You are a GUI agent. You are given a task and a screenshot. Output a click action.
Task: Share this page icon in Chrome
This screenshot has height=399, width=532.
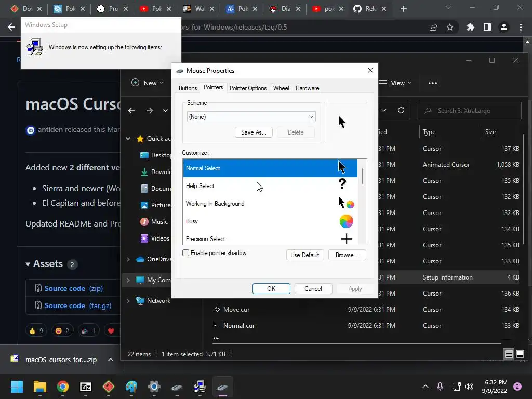[x=433, y=27]
